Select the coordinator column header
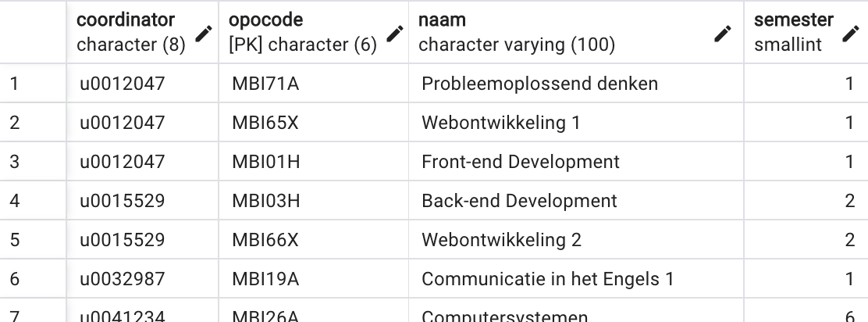 click(x=130, y=32)
